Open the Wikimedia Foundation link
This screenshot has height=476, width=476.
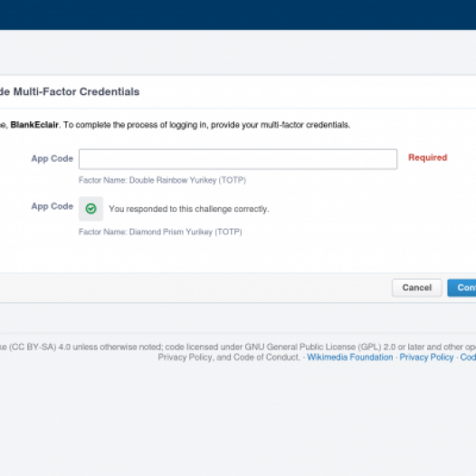tap(349, 357)
